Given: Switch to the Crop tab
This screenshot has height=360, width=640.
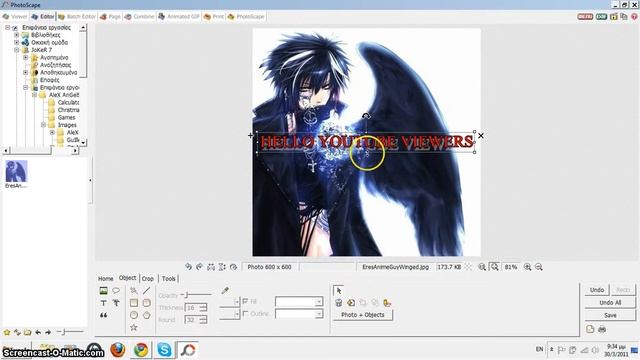Looking at the screenshot, I should (x=148, y=279).
